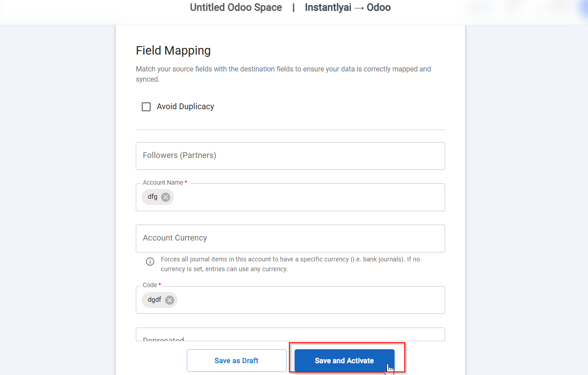Click the Field Mapping heading
This screenshot has width=588, height=375.
(173, 51)
